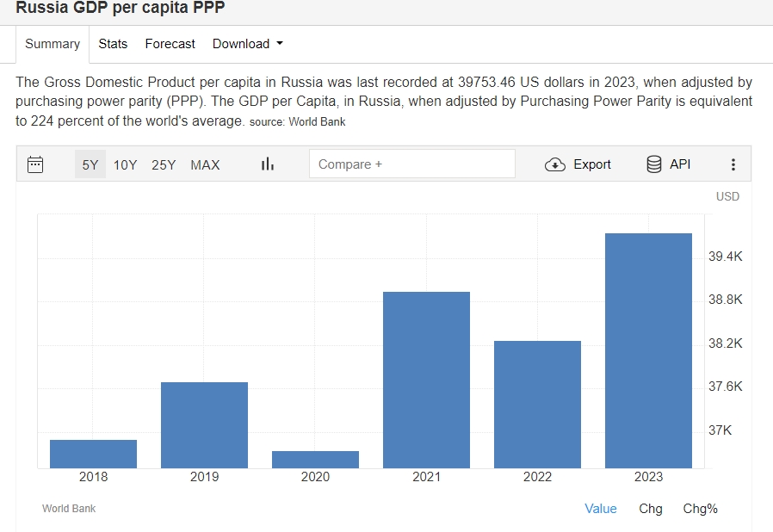Click the 2021 bar in chart
The height and width of the screenshot is (532, 773).
426,380
